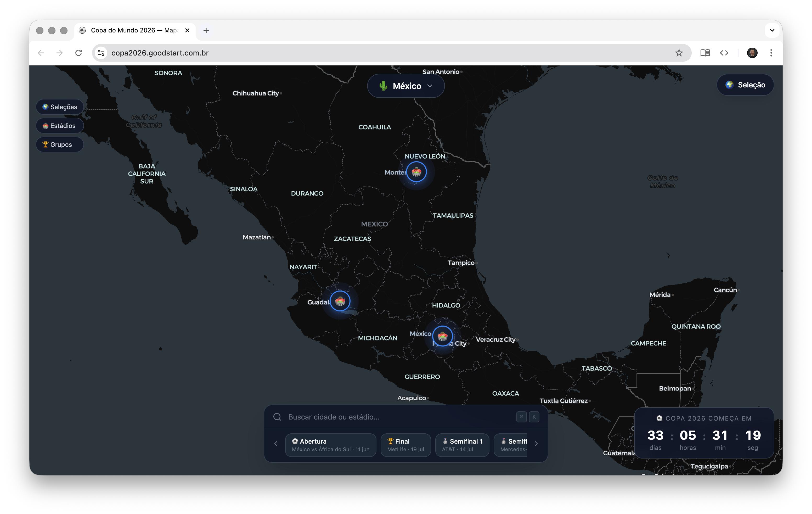Select the Semifinal 1 AT&T chip
The image size is (812, 514).
pos(462,445)
